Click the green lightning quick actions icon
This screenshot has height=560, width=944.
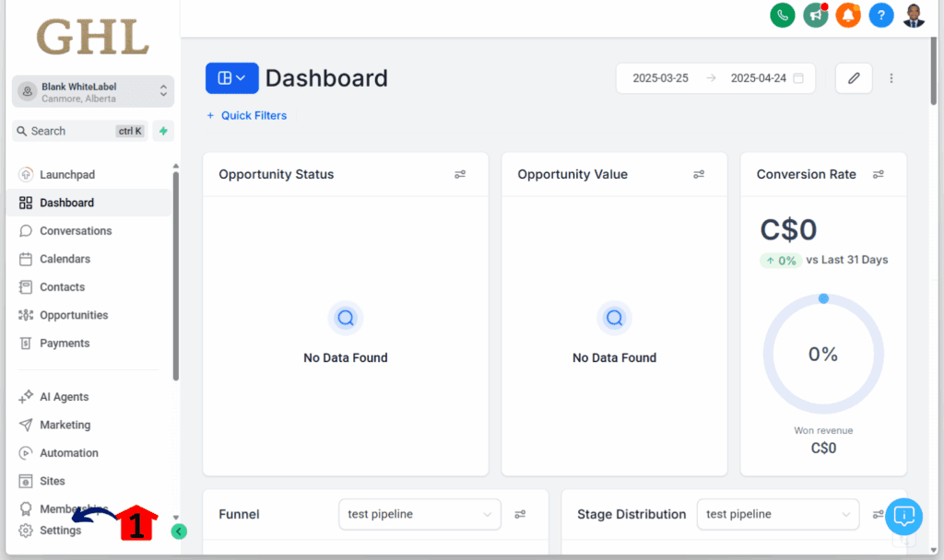tap(163, 131)
